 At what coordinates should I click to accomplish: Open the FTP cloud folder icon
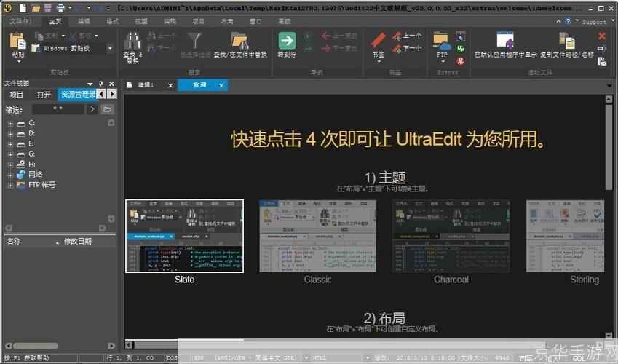point(441,41)
